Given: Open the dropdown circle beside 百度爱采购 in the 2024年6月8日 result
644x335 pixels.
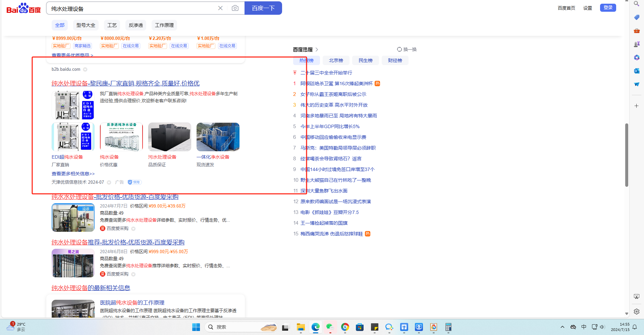Looking at the screenshot, I should (x=133, y=274).
